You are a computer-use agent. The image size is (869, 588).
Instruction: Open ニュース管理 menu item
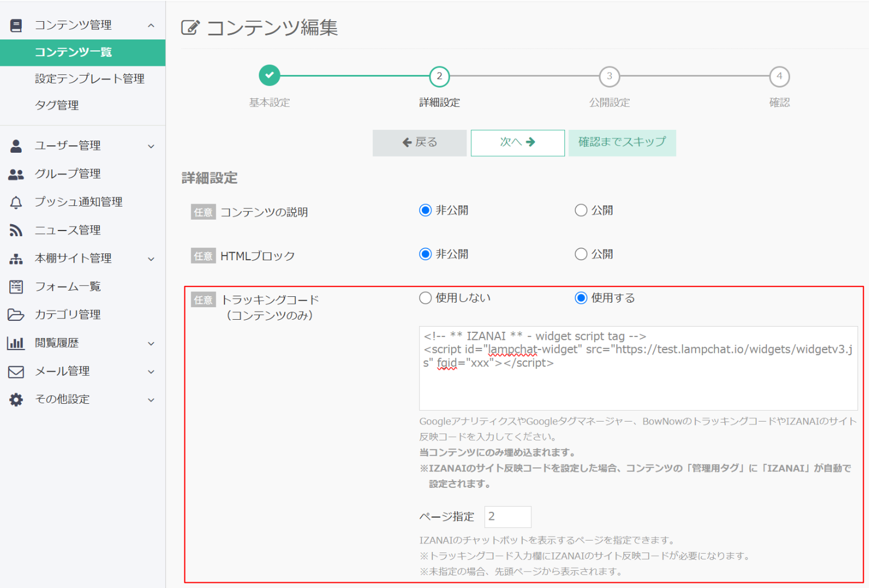click(68, 231)
